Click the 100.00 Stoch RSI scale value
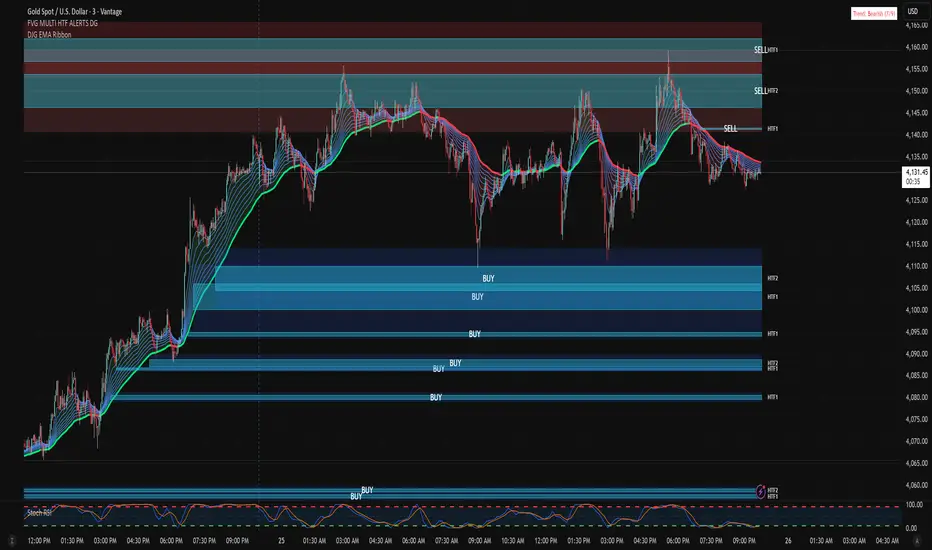The image size is (932, 550). (x=914, y=505)
